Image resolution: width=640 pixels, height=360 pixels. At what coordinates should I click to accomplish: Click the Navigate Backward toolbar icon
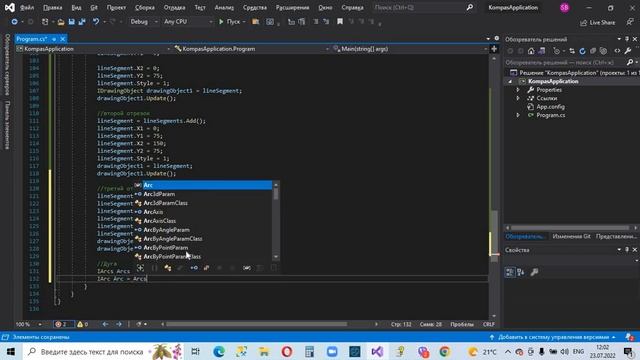(x=14, y=22)
